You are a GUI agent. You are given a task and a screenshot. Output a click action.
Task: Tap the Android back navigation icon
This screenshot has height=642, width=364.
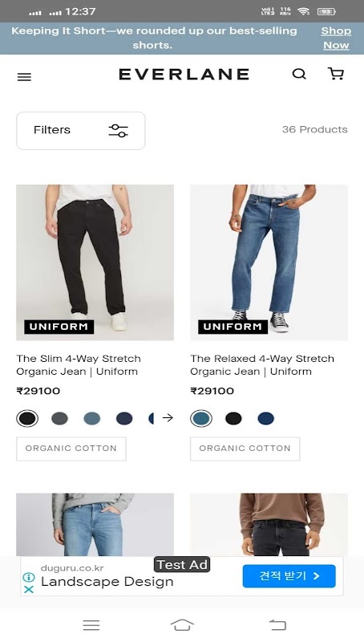coord(277,625)
